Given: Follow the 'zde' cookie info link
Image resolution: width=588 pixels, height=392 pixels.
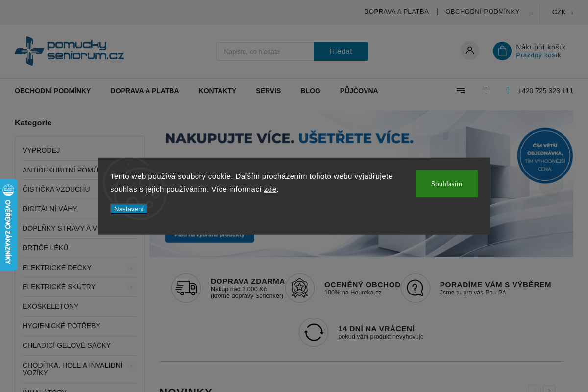Looking at the screenshot, I should pos(270,189).
